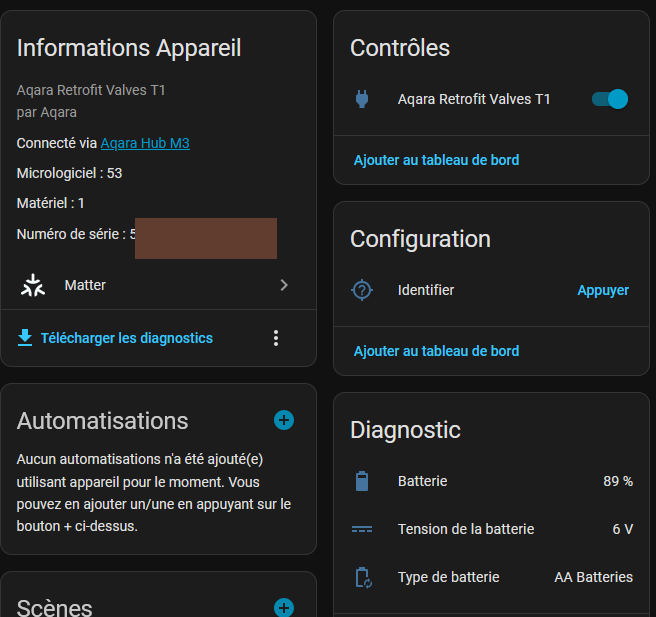Click the battery type icon
Viewport: 656px width, 617px height.
coord(362,577)
